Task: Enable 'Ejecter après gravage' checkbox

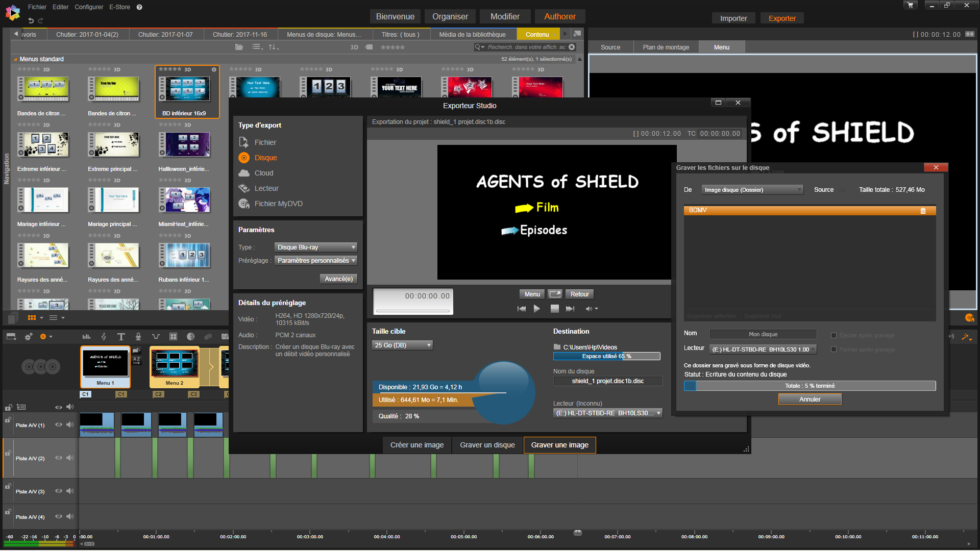Action: [x=834, y=336]
